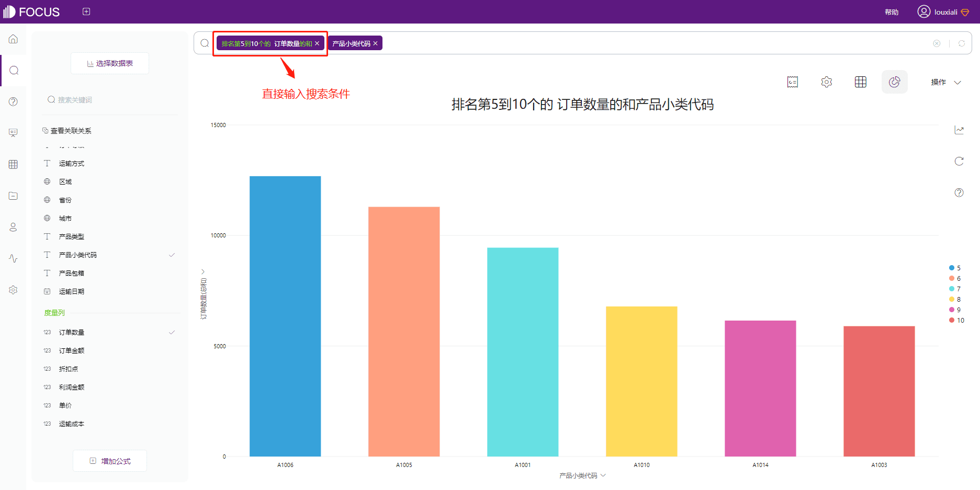Open the user management sidebar icon
This screenshot has height=490, width=980.
click(13, 227)
